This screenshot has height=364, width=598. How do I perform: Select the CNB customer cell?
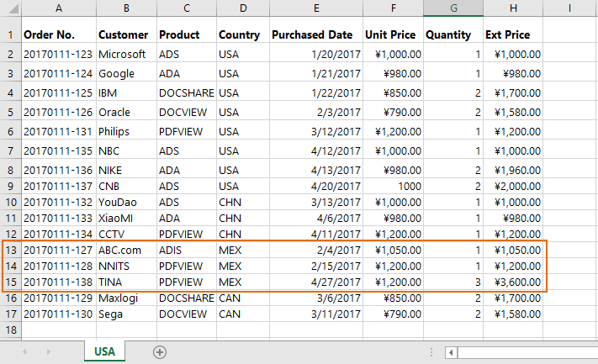127,186
